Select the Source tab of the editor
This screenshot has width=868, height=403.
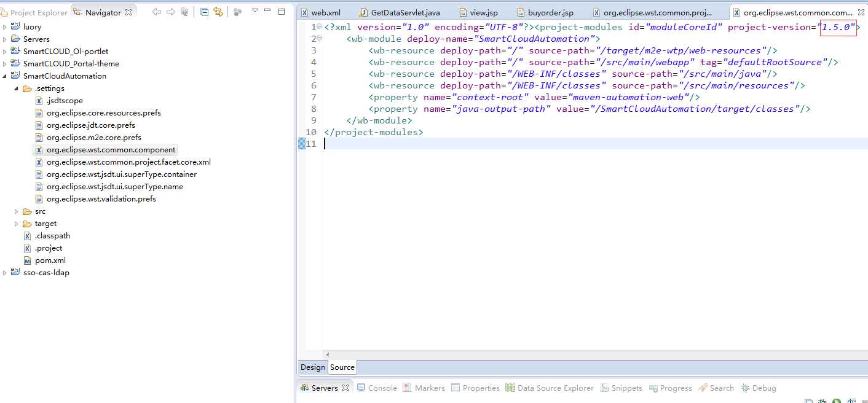342,367
